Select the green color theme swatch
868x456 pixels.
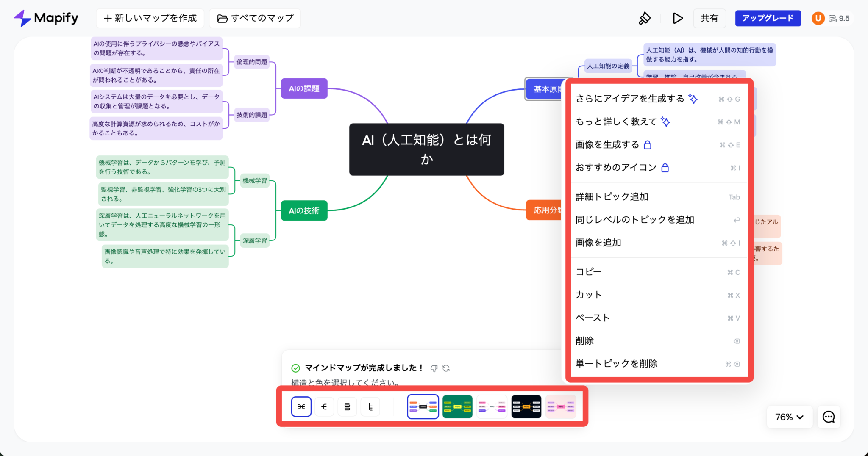(x=457, y=406)
